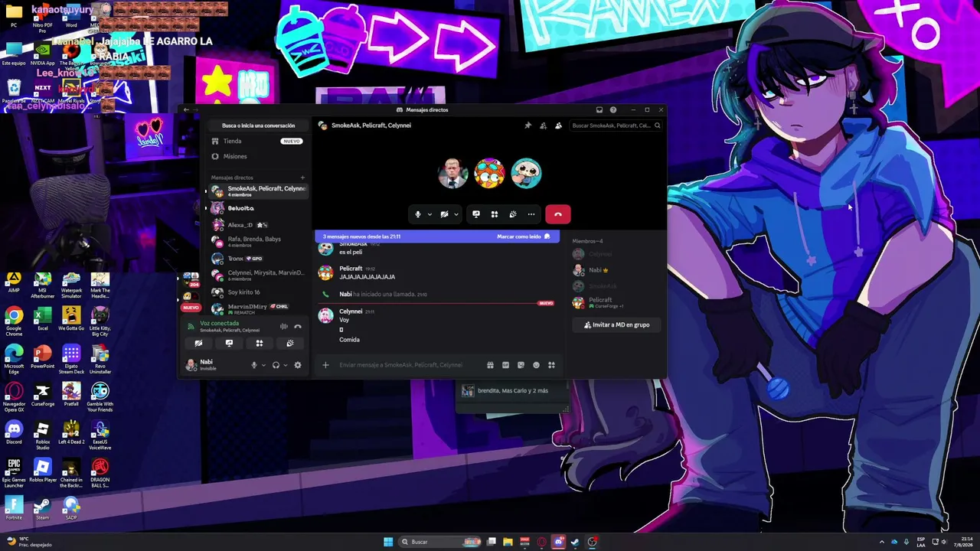The height and width of the screenshot is (551, 980).
Task: Open the GIF picker
Action: pyautogui.click(x=505, y=365)
